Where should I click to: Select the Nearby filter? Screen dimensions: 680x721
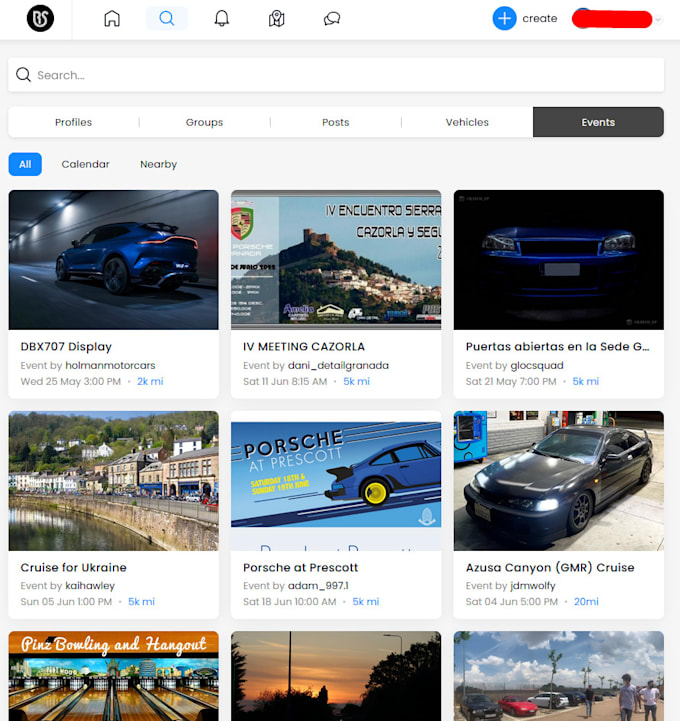click(159, 164)
